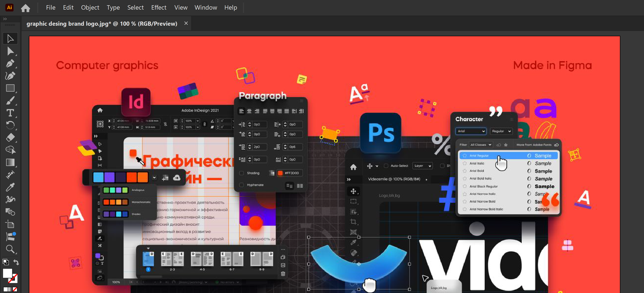Activate the Zoom tool magnifier

pyautogui.click(x=10, y=249)
